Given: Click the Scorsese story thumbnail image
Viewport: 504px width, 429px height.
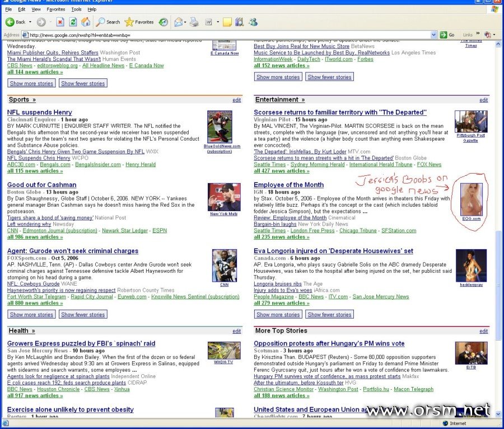Looking at the screenshot, I should 471,122.
